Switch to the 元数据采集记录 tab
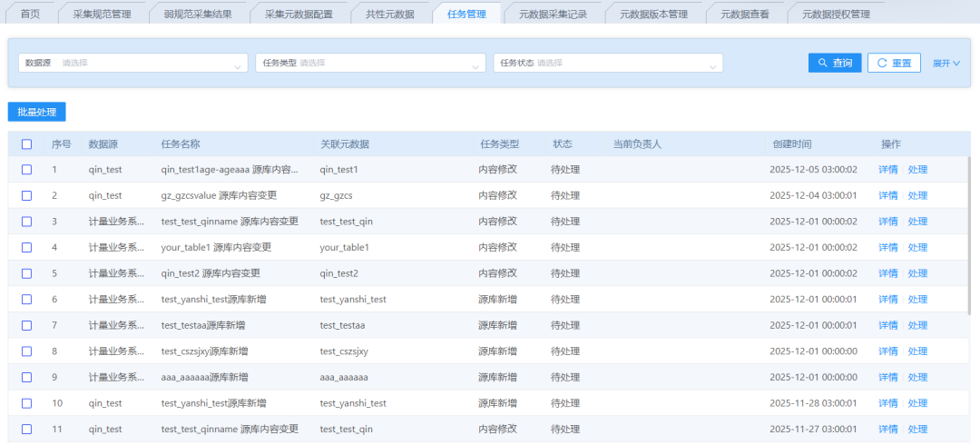Viewport: 980px width, 445px height. point(553,14)
